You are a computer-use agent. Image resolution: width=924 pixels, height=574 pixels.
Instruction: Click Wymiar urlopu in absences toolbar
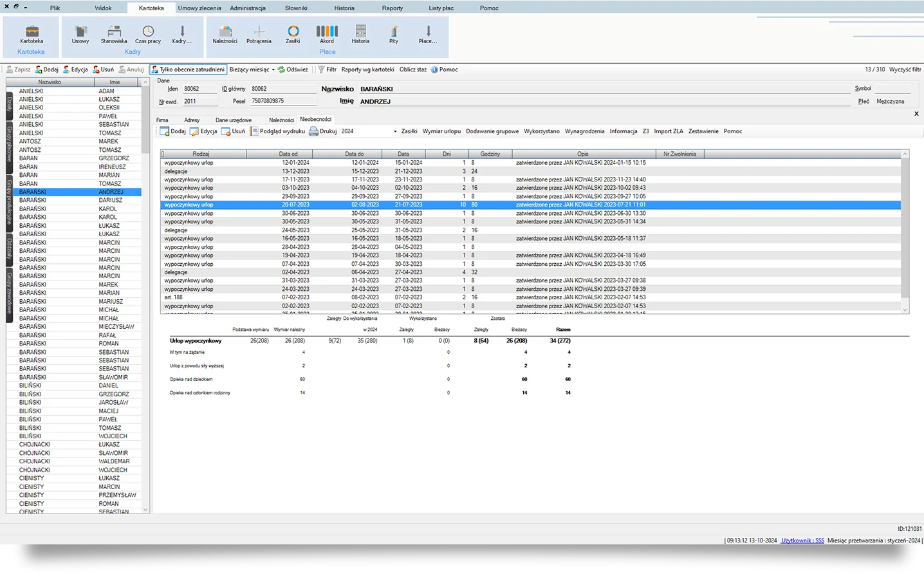point(441,131)
